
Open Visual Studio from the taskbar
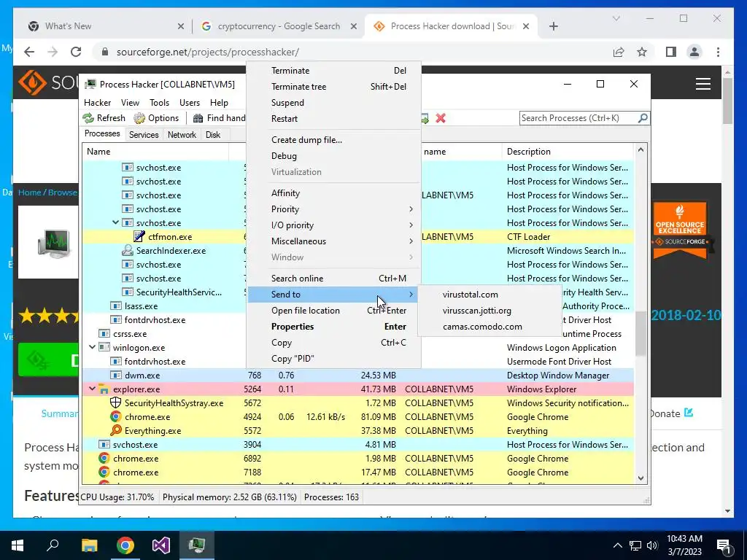(x=161, y=545)
